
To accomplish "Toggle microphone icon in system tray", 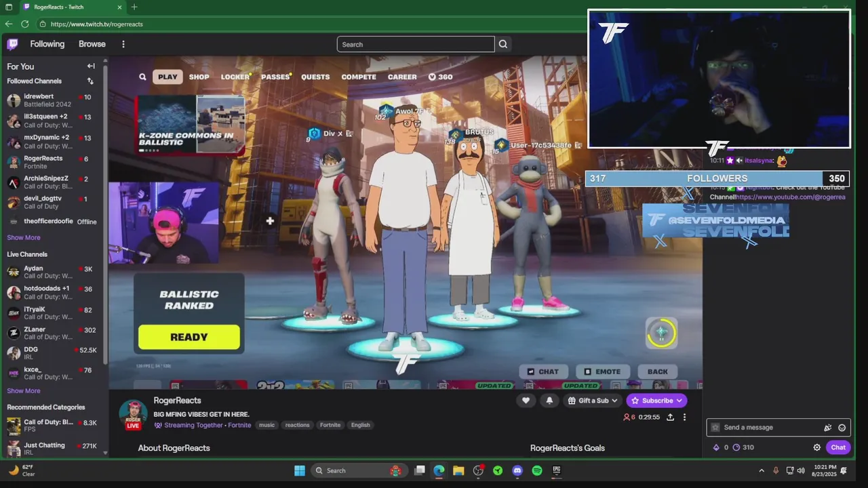I will 776,470.
